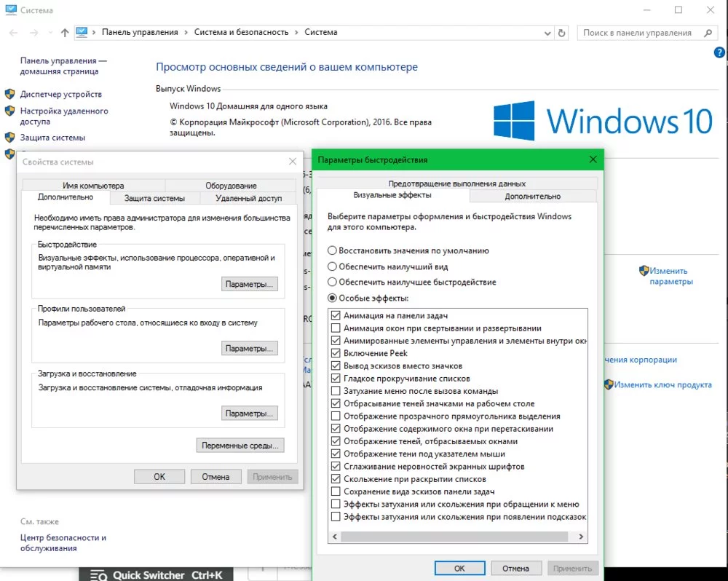Click the Forward navigation arrow
This screenshot has width=728, height=581.
[x=34, y=33]
